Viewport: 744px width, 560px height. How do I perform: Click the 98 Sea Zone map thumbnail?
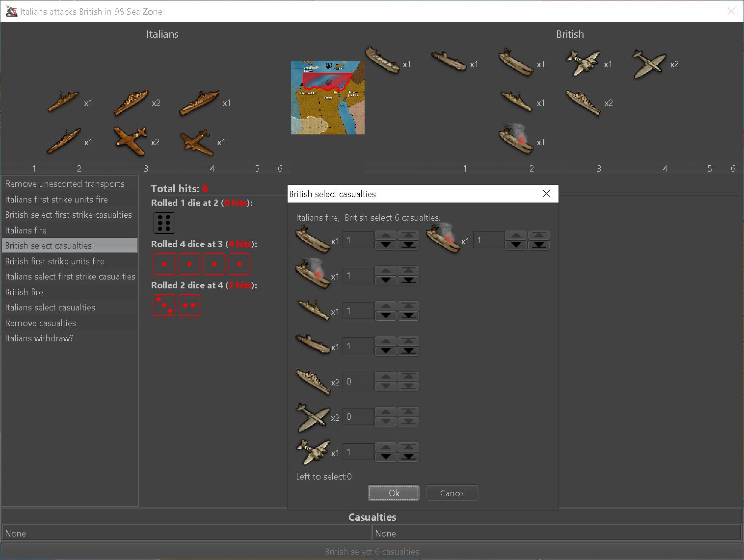click(x=328, y=98)
